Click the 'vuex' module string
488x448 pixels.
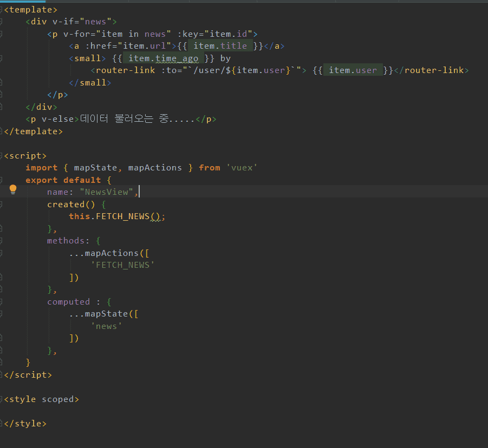[x=242, y=168]
